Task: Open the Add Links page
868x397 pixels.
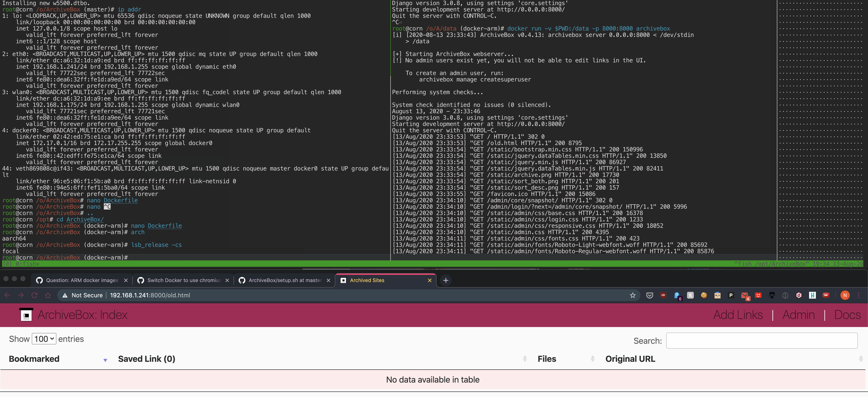Action: 738,315
